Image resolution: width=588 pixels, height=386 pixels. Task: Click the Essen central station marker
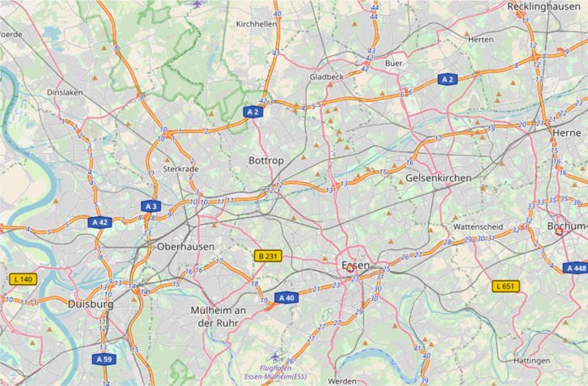(x=350, y=268)
